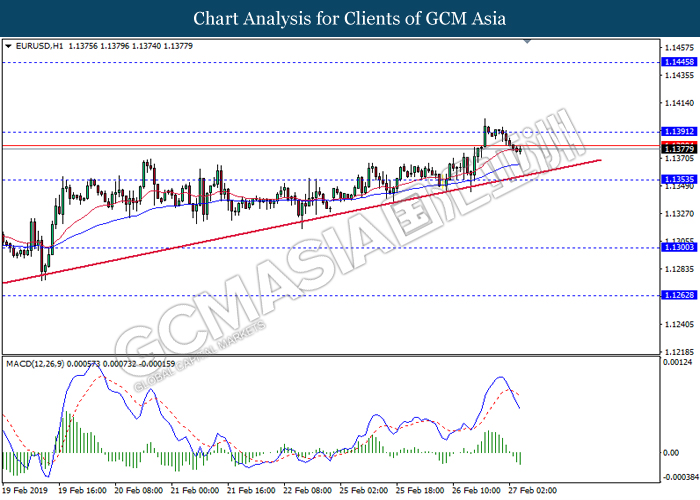Click the 21 Feb 00:00 time label
This screenshot has height=500, width=700.
point(195,491)
